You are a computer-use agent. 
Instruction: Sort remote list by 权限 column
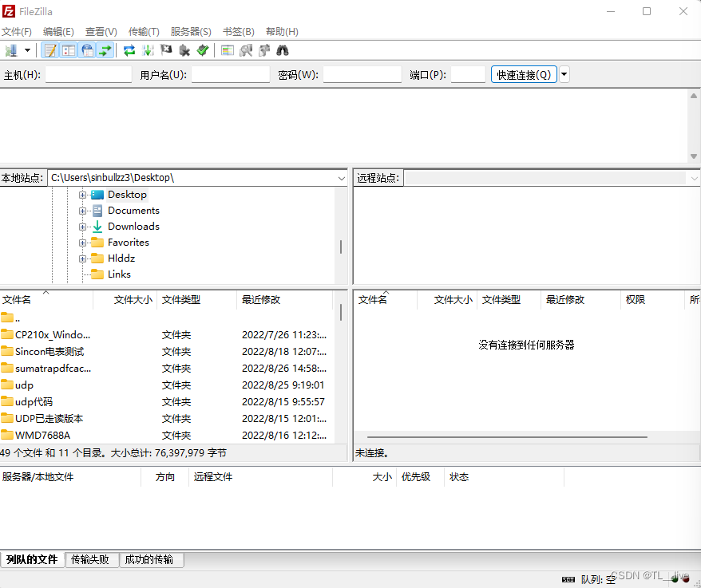pyautogui.click(x=652, y=300)
